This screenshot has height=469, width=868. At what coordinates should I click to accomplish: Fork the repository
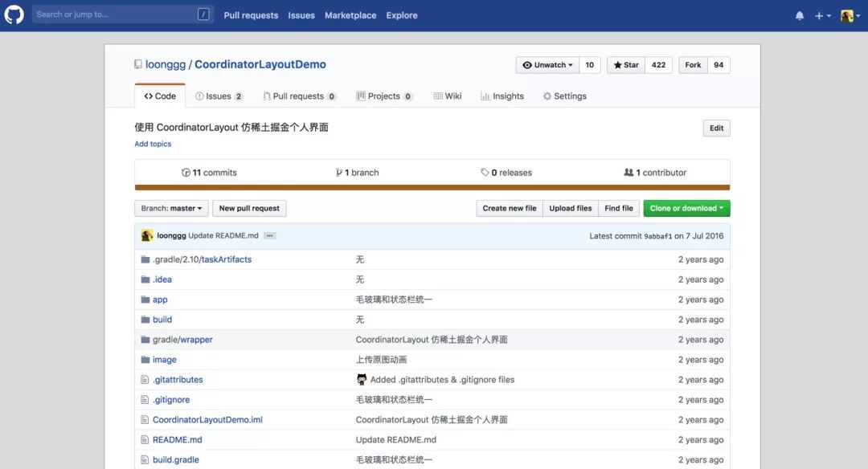coord(693,65)
